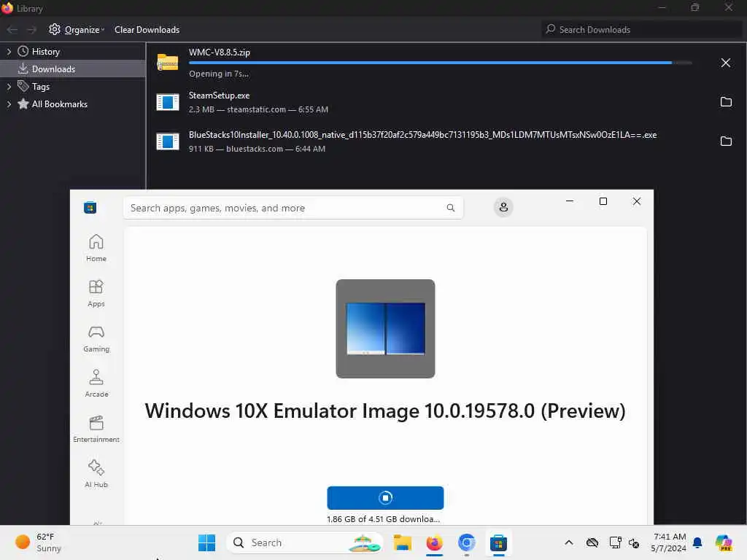Open the Microsoft Store Home section

point(96,248)
